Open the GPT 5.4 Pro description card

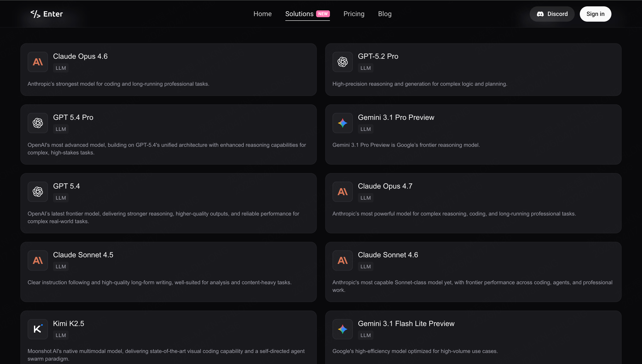(x=168, y=134)
